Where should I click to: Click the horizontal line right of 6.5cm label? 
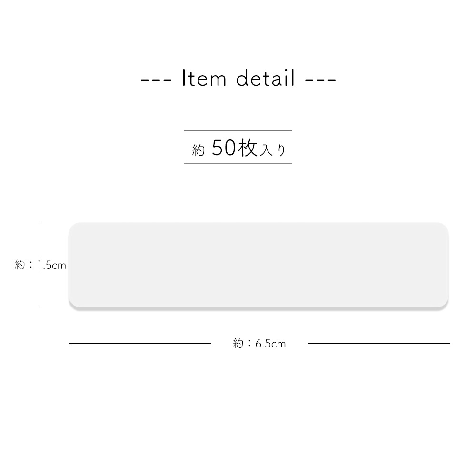tap(379, 343)
